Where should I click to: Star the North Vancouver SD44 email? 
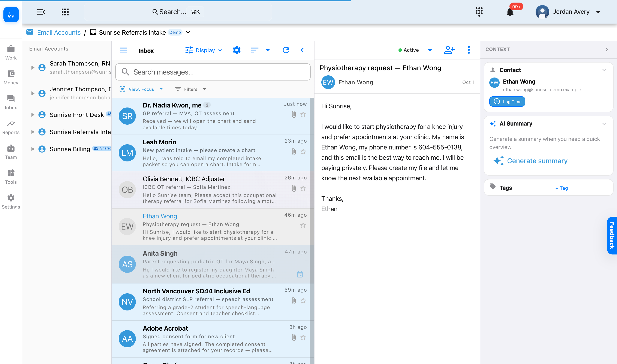pyautogui.click(x=303, y=301)
